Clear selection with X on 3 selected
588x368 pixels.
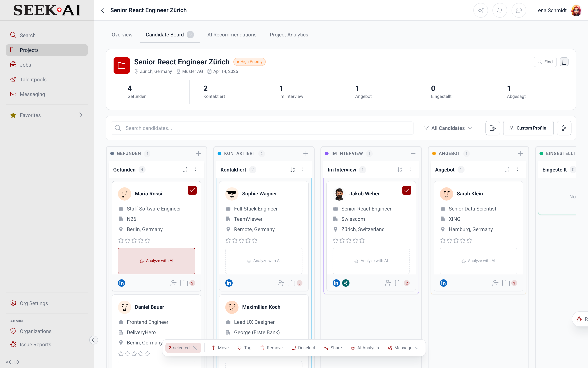(195, 348)
